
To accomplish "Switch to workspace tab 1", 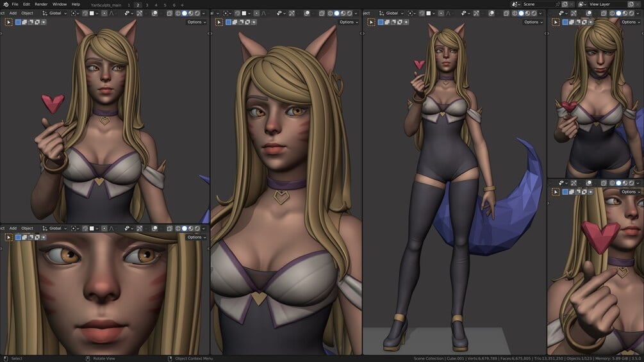I will click(129, 5).
